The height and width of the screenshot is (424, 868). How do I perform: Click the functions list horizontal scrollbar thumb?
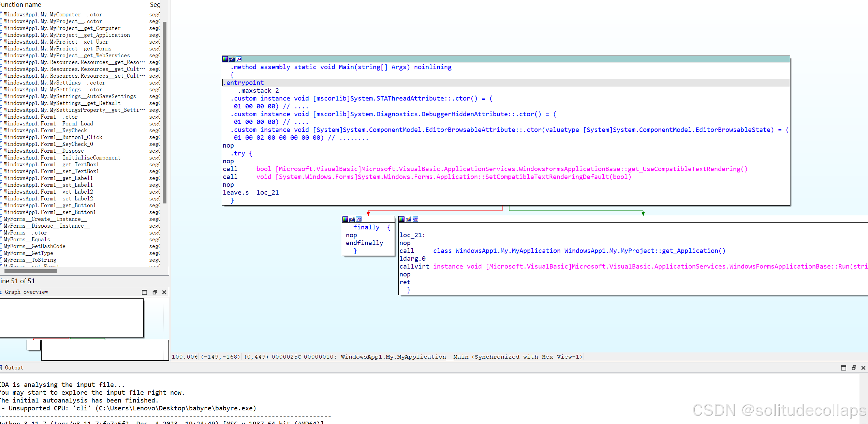pyautogui.click(x=30, y=271)
